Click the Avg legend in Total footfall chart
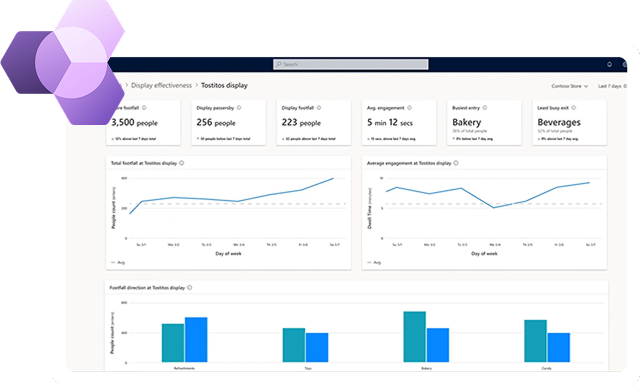The image size is (640, 385). click(118, 263)
